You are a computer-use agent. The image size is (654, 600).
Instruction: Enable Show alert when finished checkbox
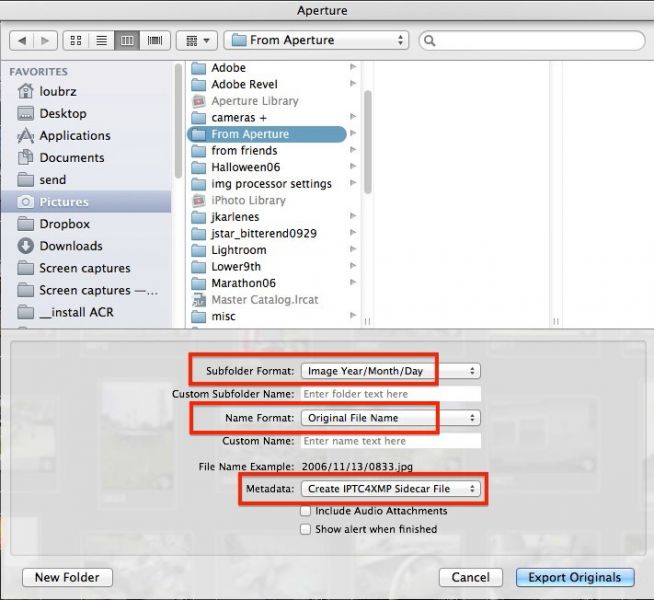(x=305, y=530)
